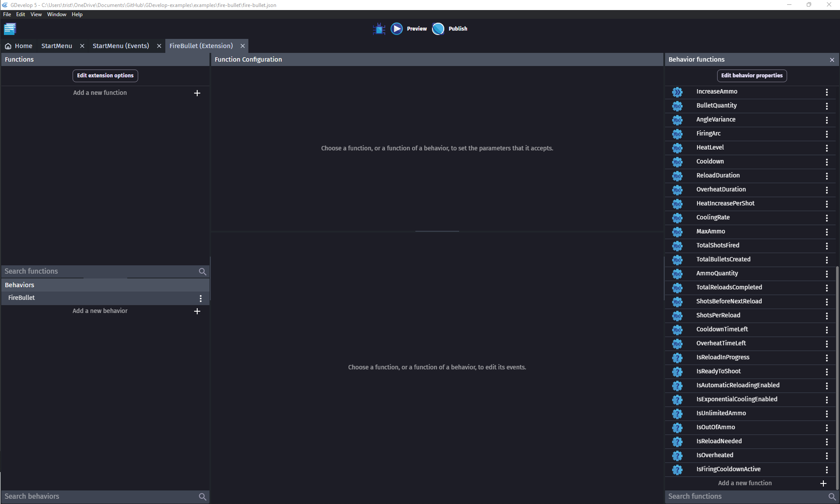Click the debugger bug icon
This screenshot has height=504, width=840.
tap(379, 29)
